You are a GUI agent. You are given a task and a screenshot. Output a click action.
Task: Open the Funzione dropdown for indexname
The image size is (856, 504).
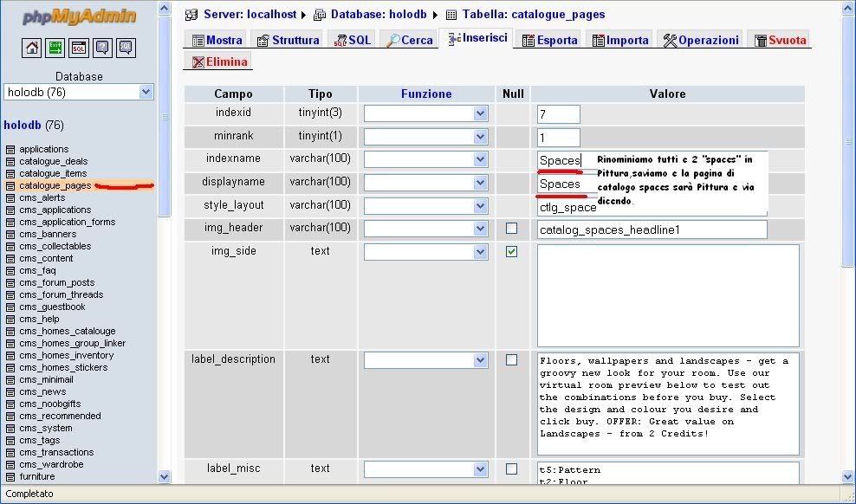(425, 160)
